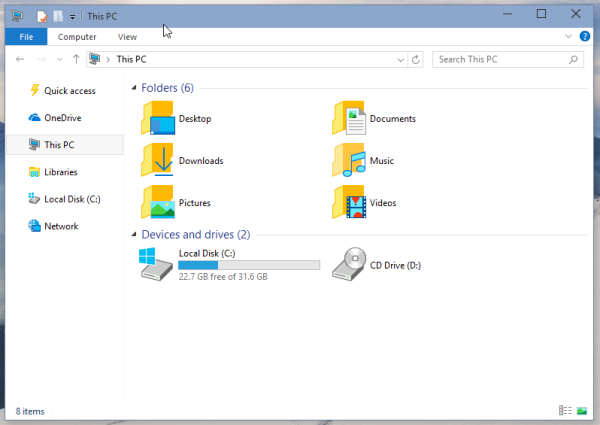
Task: Select the Downloads folder icon
Action: pyautogui.click(x=158, y=160)
